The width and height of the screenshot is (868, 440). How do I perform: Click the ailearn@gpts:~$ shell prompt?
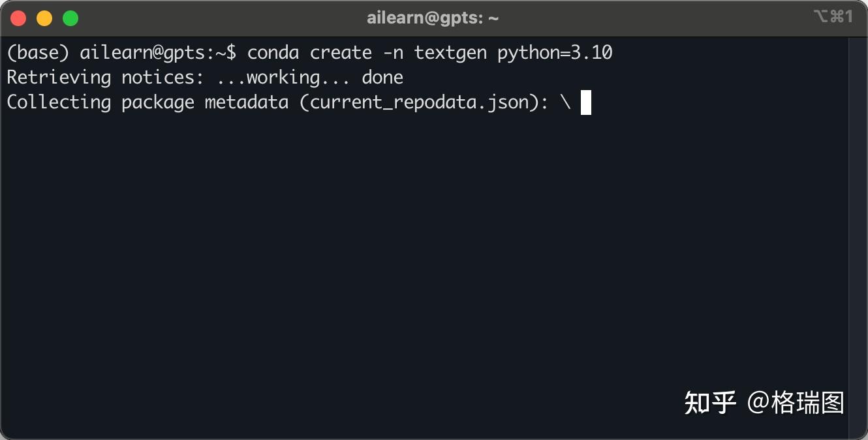click(158, 53)
